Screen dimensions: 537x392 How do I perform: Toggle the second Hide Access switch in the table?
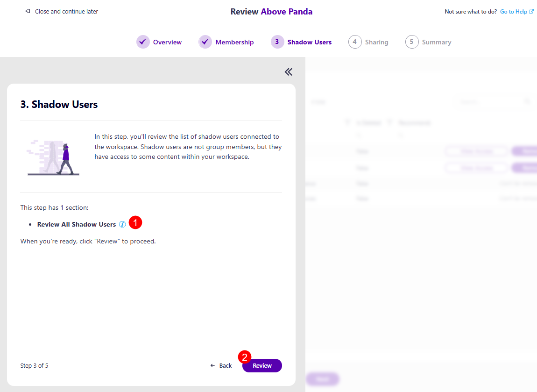click(476, 168)
